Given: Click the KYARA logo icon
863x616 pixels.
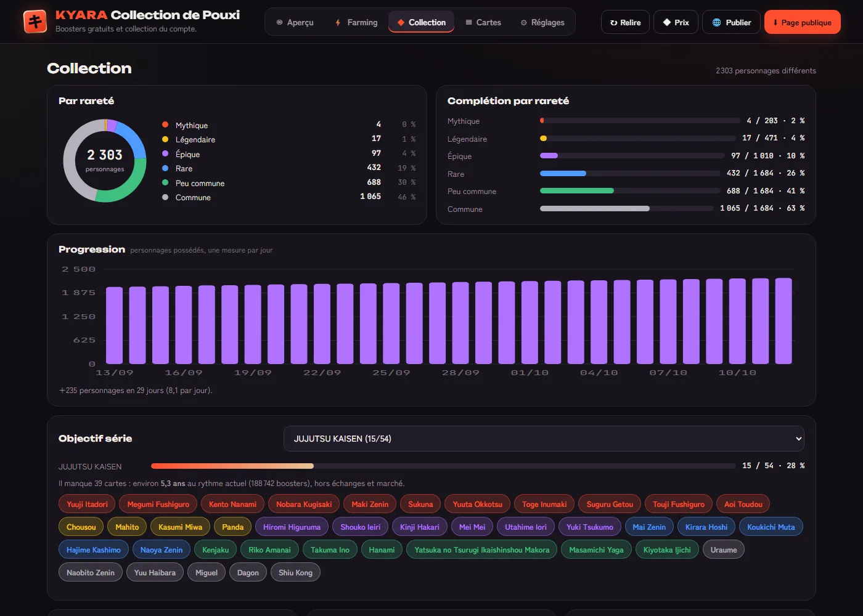Looking at the screenshot, I should point(35,22).
